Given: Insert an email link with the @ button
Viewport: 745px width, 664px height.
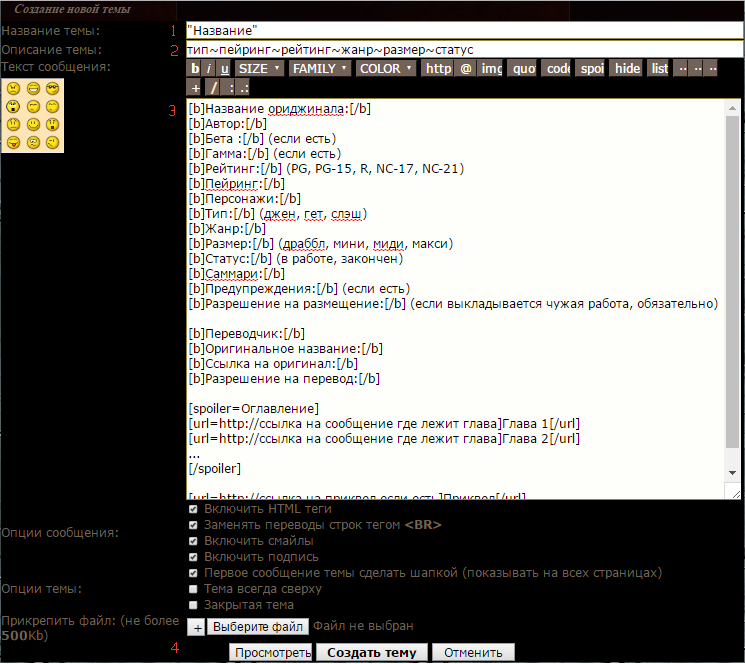Looking at the screenshot, I should (466, 69).
